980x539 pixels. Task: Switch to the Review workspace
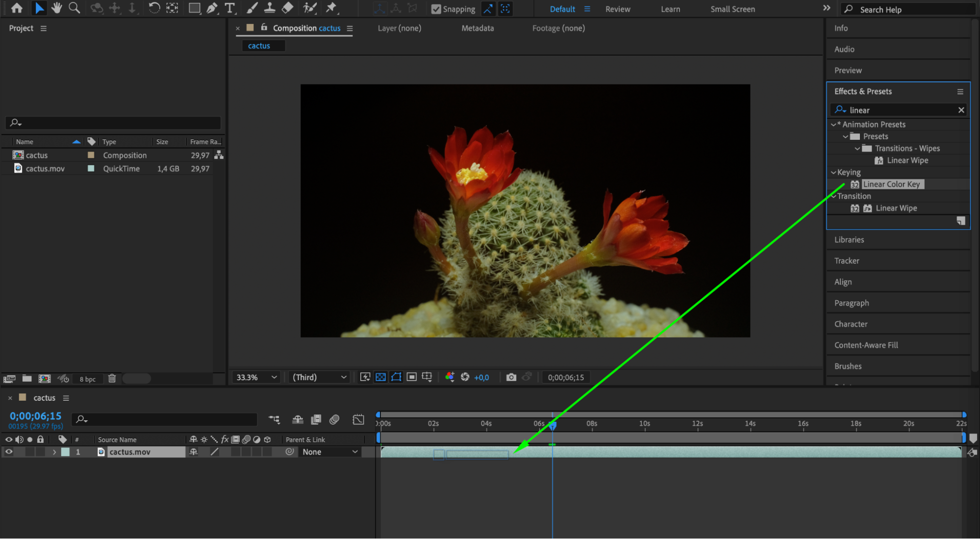pyautogui.click(x=617, y=9)
